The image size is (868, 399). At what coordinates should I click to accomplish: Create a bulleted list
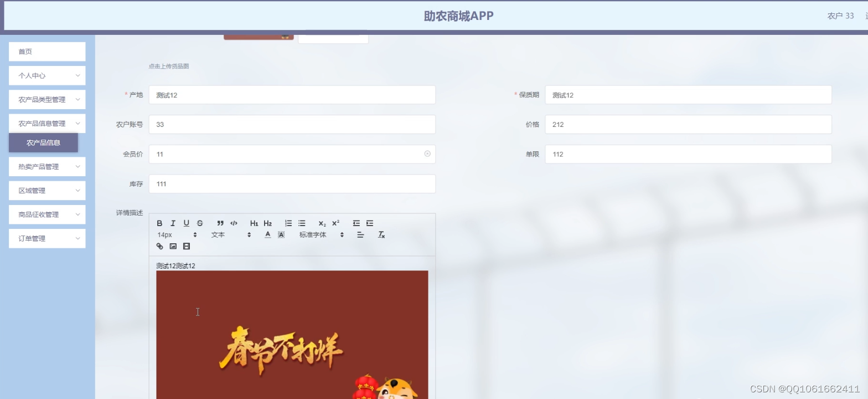point(302,223)
